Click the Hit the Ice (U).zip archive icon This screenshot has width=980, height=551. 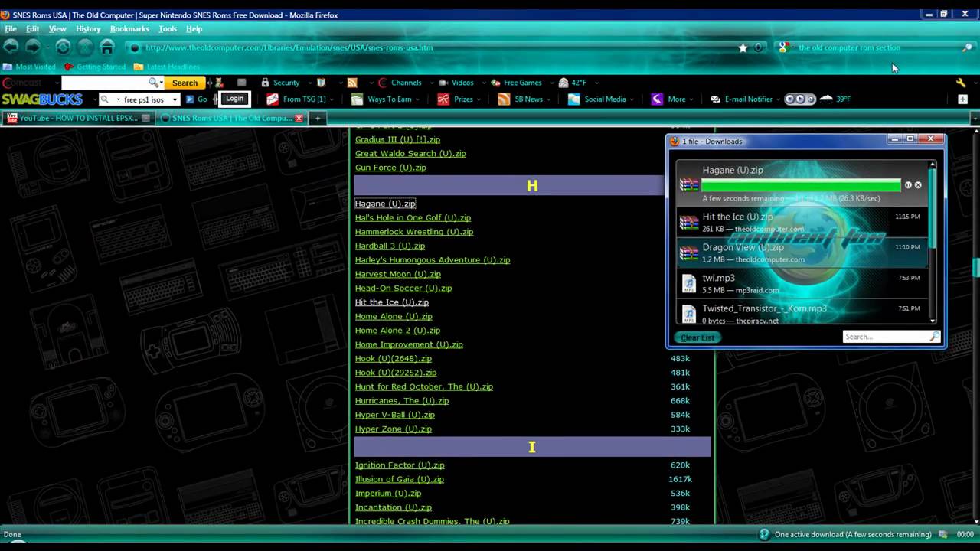pyautogui.click(x=689, y=223)
